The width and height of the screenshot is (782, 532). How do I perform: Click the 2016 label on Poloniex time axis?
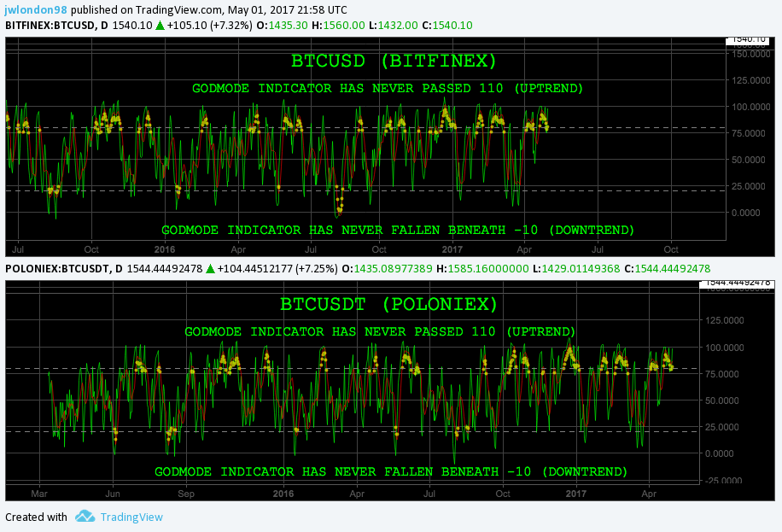(283, 494)
